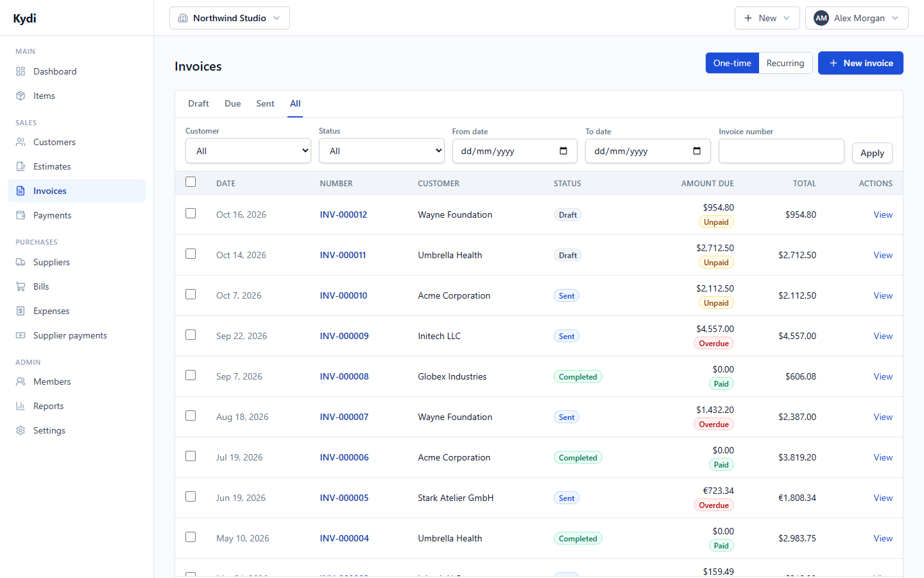
Task: Click the Invoices file icon
Action: pyautogui.click(x=21, y=191)
